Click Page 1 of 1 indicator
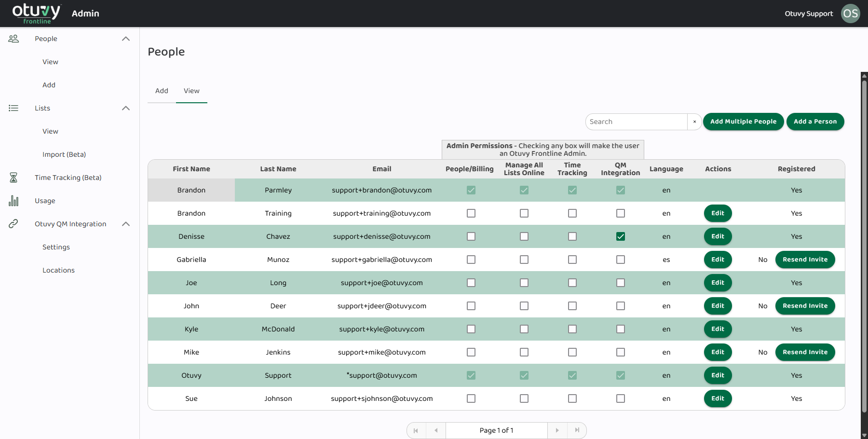 [497, 430]
